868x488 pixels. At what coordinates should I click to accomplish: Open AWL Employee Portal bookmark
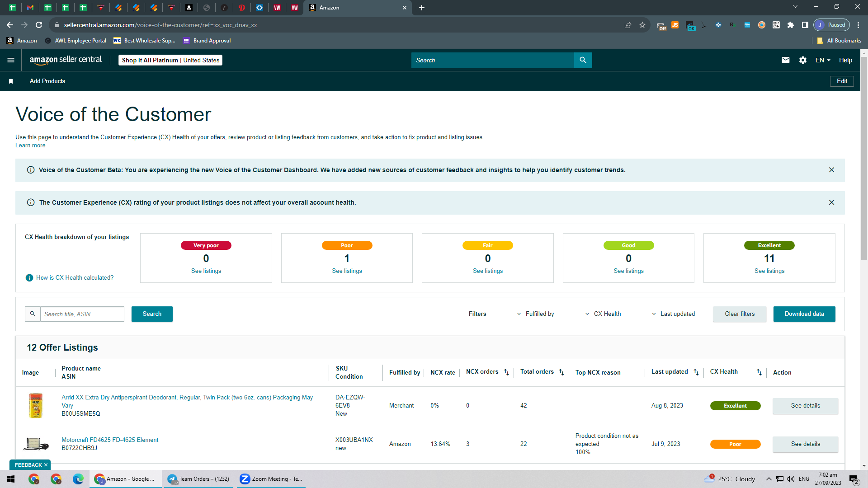pos(75,41)
